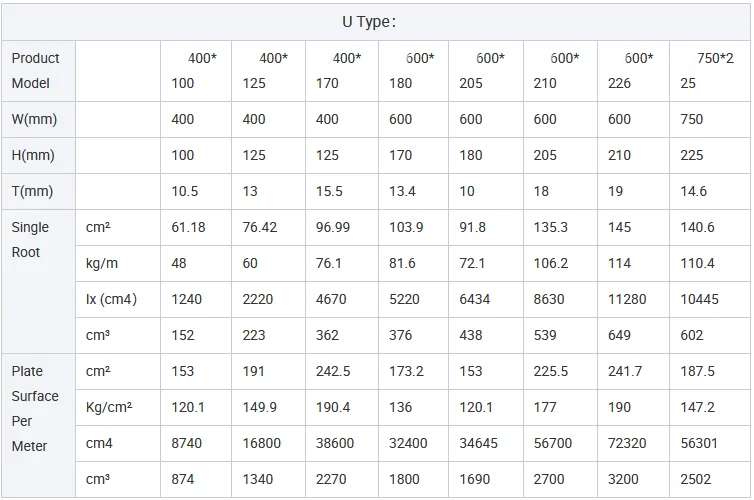
Task: Click the W(mm) row label
Action: pos(35,119)
